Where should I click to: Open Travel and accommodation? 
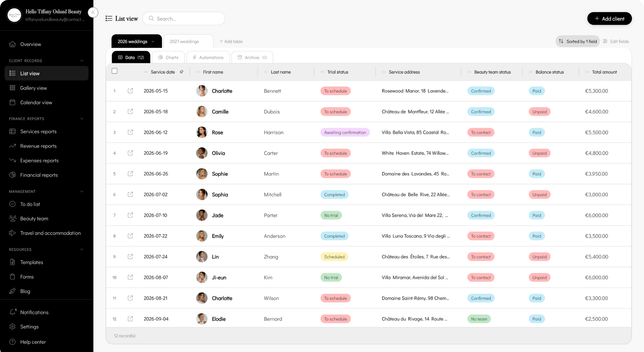coord(47,233)
